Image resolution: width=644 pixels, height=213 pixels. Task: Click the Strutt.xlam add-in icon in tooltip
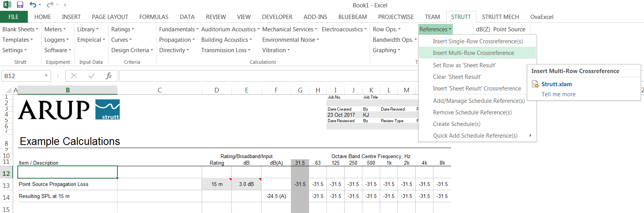coord(535,84)
